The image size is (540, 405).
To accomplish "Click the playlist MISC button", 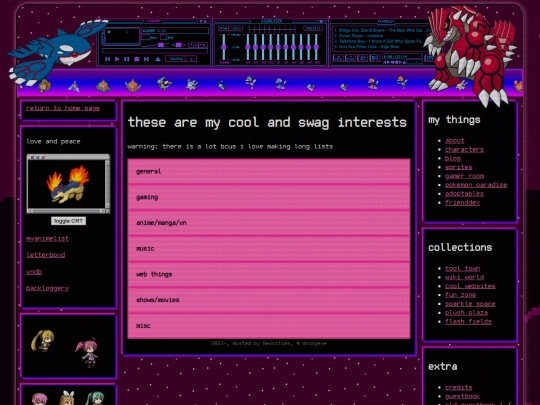I will 374,58.
